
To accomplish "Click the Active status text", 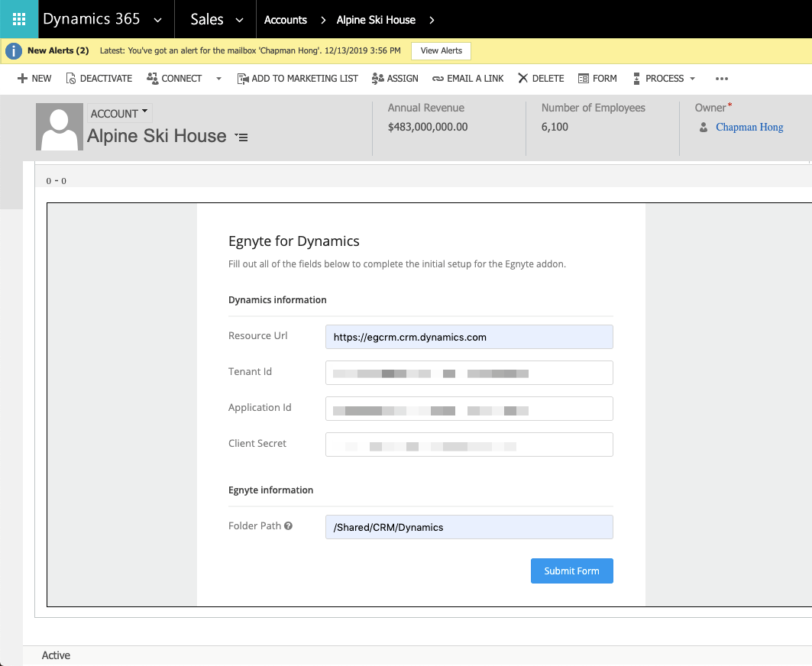I will point(56,655).
